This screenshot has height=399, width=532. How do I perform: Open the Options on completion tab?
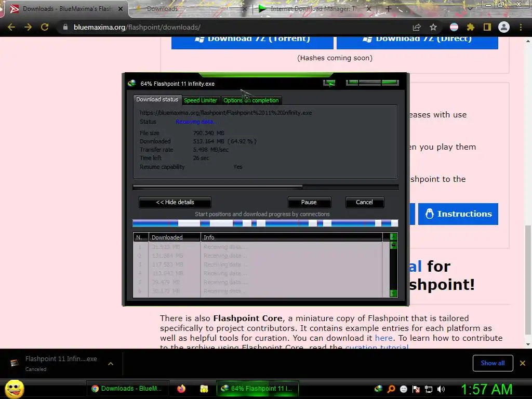tap(251, 100)
